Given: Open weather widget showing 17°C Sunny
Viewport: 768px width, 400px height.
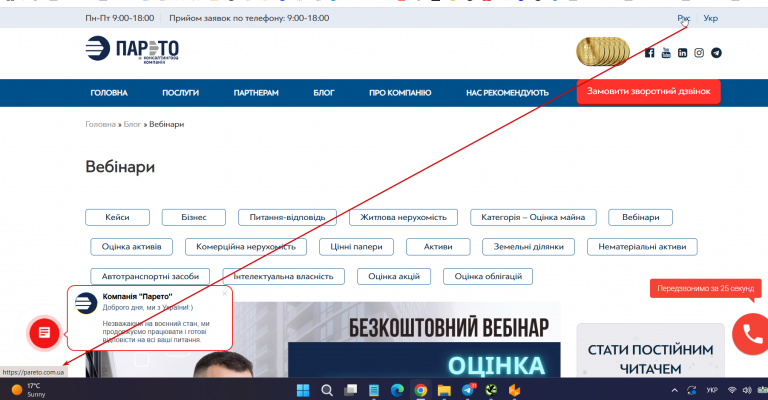Looking at the screenshot, I should [x=29, y=390].
